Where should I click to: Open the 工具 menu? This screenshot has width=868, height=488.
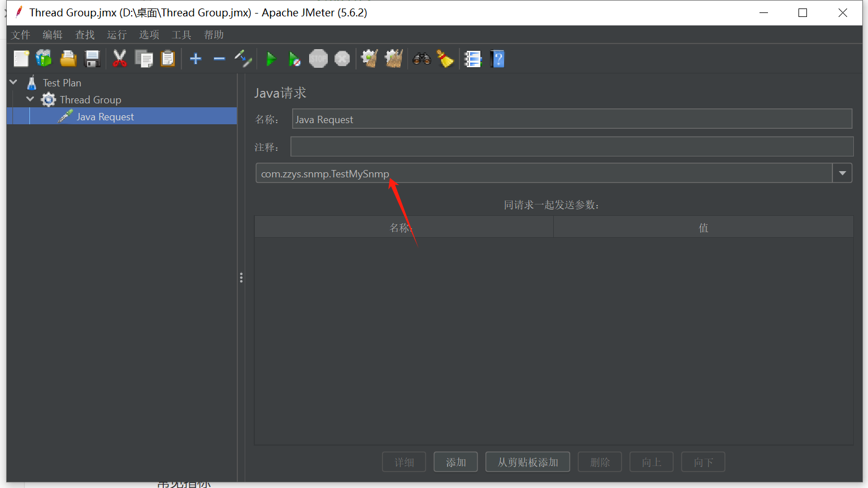(181, 35)
